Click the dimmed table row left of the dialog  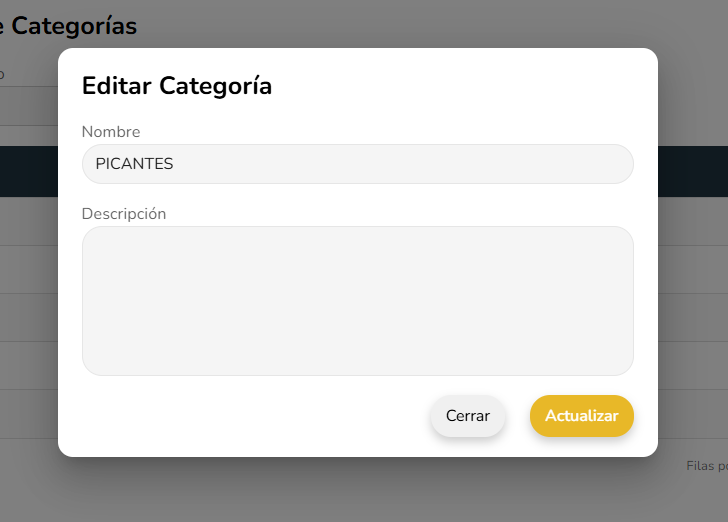tap(28, 270)
